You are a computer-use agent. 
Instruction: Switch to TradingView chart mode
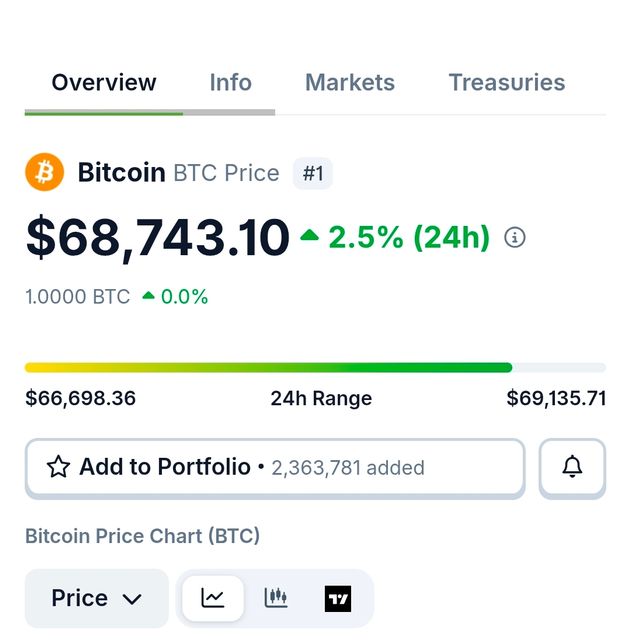tap(338, 598)
